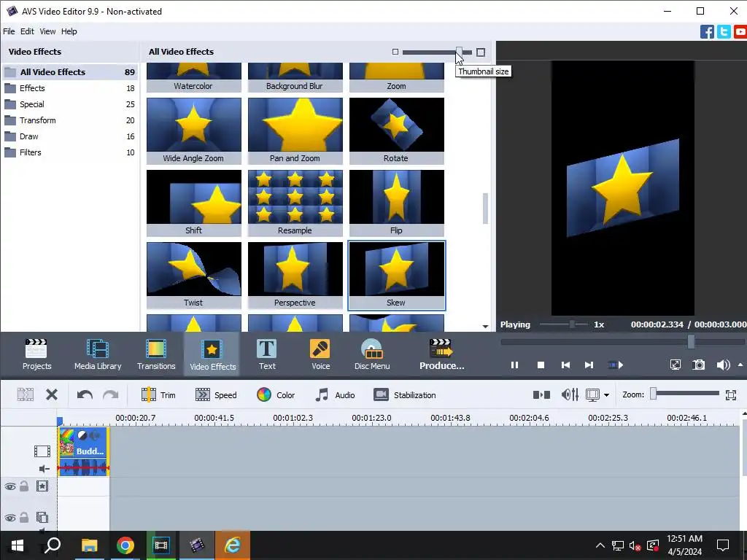Open the Media Library

[x=98, y=354]
